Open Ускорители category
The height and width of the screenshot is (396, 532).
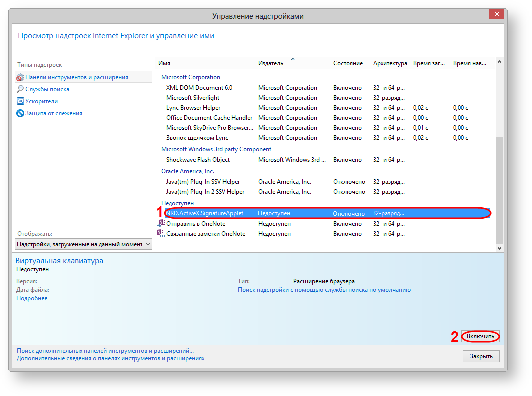(x=41, y=101)
